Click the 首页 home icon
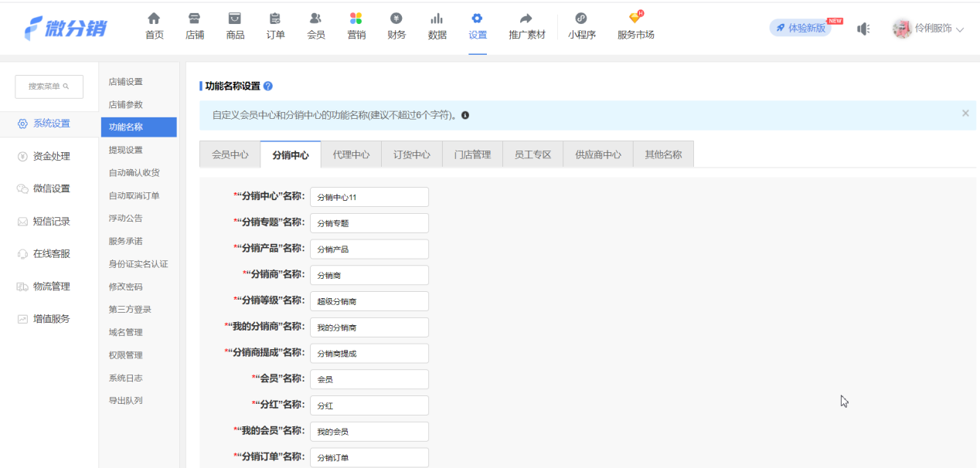This screenshot has width=980, height=468. (x=155, y=19)
